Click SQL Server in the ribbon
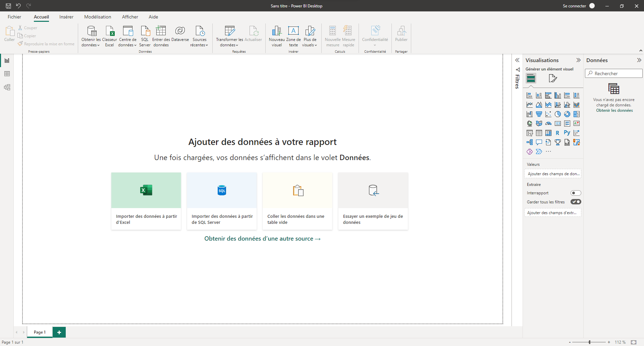 click(x=145, y=36)
